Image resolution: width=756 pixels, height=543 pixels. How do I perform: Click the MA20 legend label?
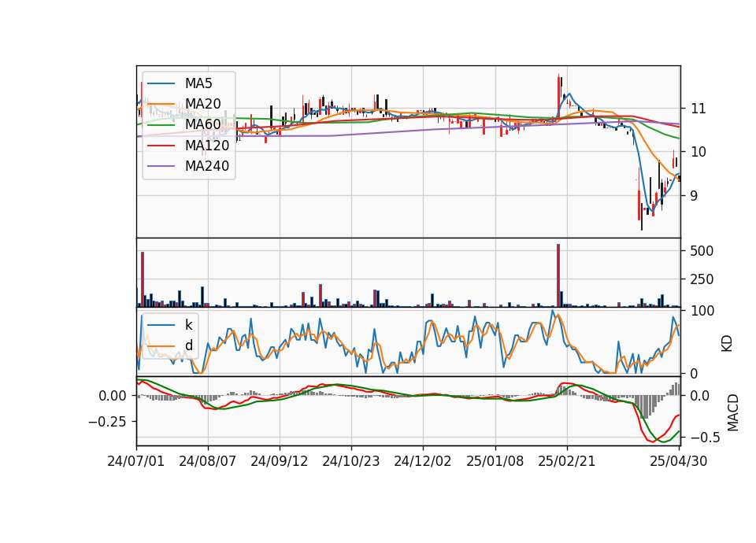[x=202, y=104]
